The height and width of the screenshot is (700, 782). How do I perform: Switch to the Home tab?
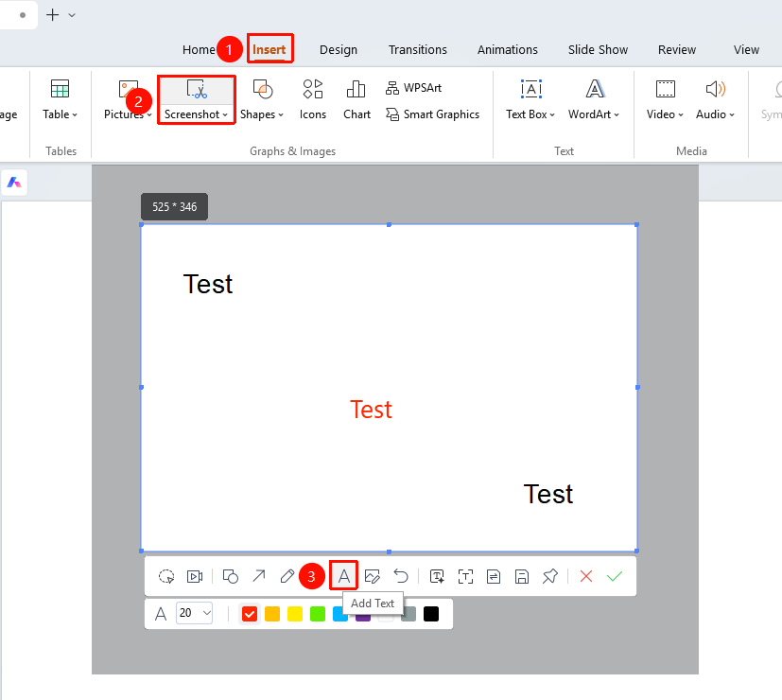[x=199, y=49]
